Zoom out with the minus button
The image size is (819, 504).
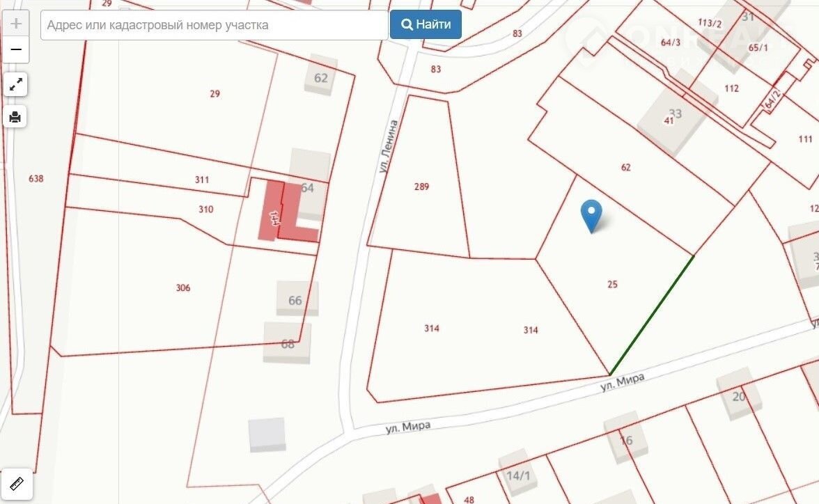pos(16,50)
